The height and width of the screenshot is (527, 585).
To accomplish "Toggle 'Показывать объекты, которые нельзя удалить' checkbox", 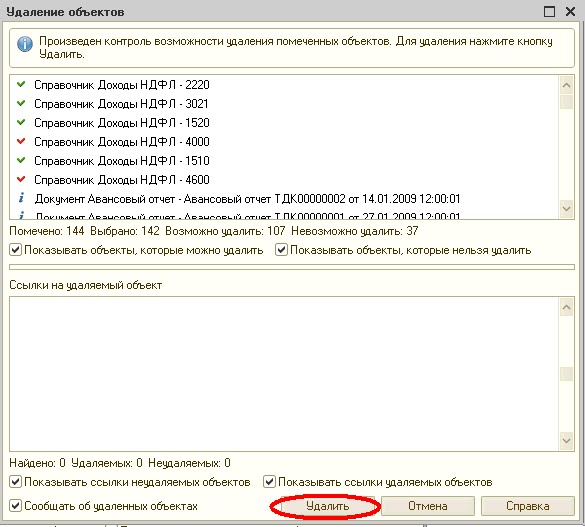I will coord(281,250).
